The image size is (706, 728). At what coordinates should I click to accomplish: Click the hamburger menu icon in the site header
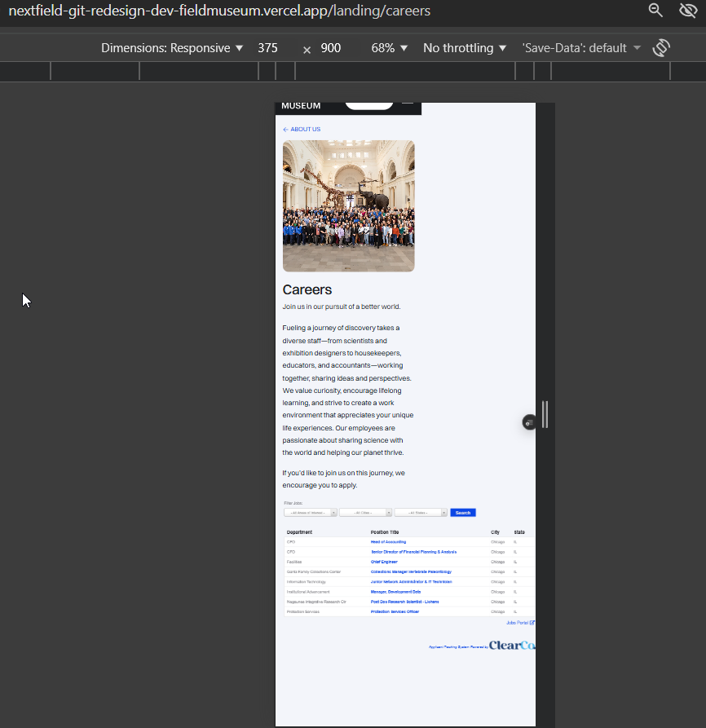tap(408, 104)
